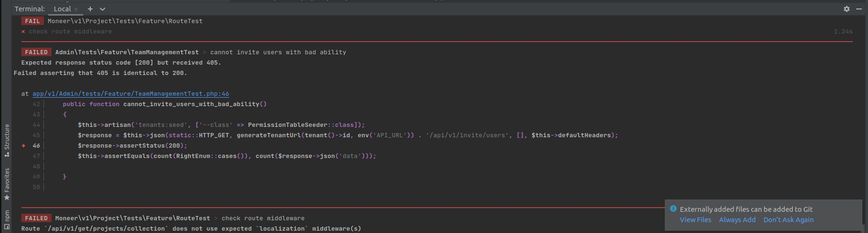Click the red arrow marker at line 46
The image size is (868, 233).
point(23,146)
